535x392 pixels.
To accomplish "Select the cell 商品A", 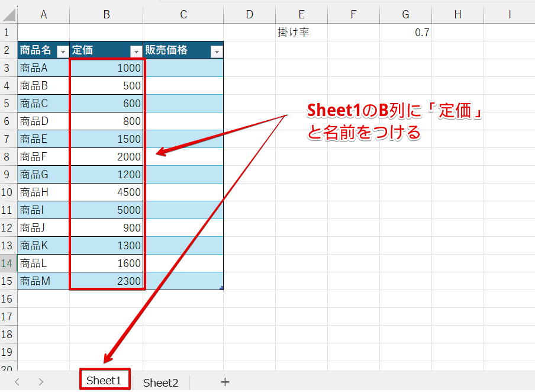I will tap(43, 68).
